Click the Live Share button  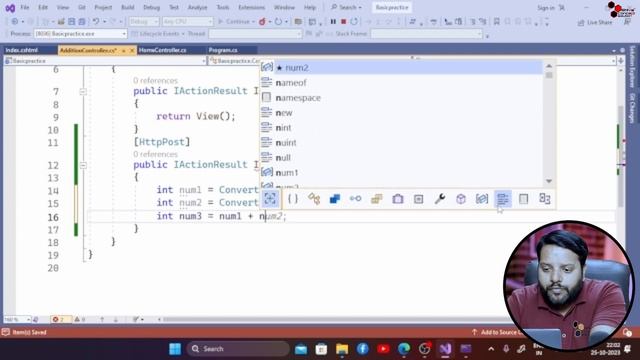pyautogui.click(x=595, y=22)
